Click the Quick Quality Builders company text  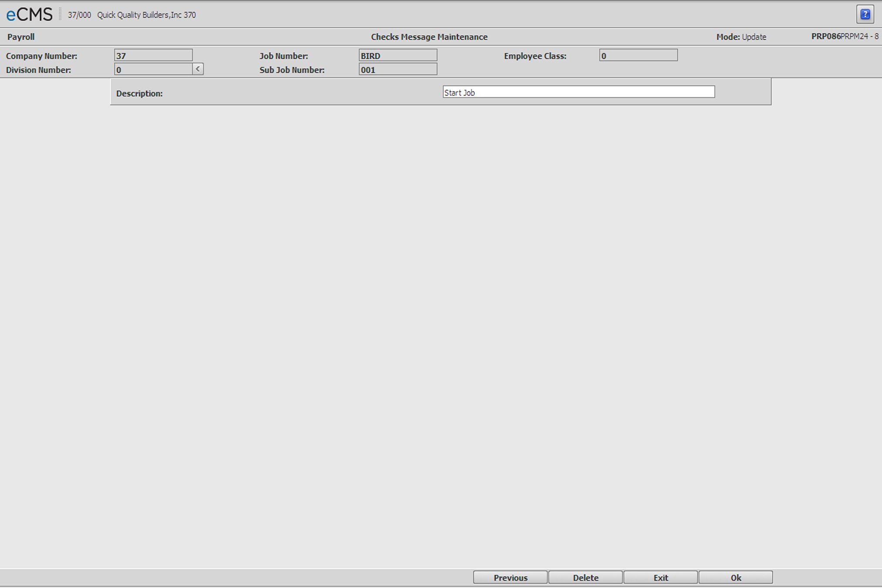(146, 15)
